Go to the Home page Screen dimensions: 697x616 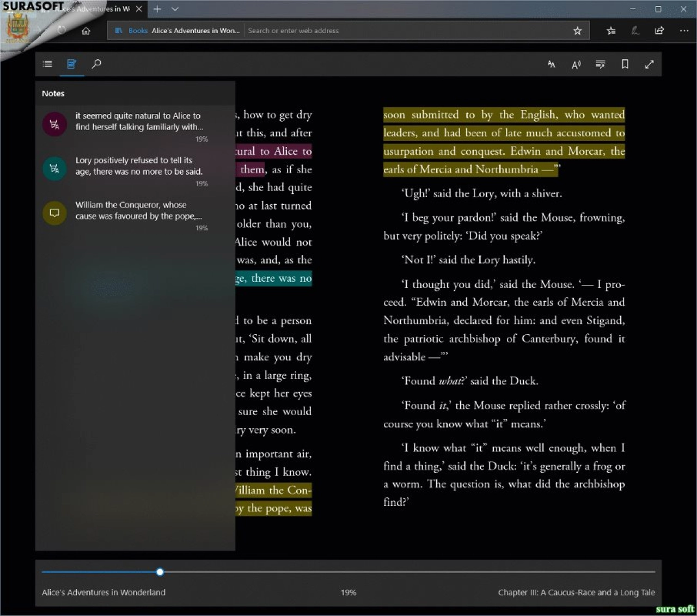click(86, 31)
